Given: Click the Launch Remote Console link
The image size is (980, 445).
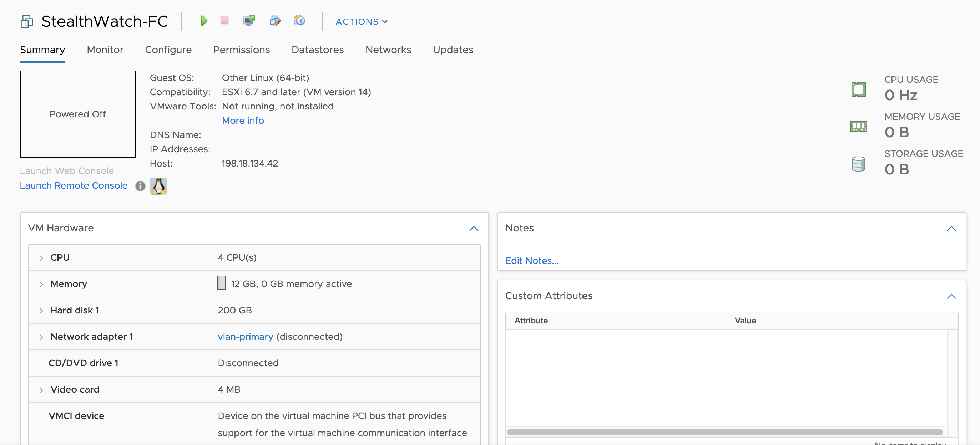Looking at the screenshot, I should tap(74, 185).
